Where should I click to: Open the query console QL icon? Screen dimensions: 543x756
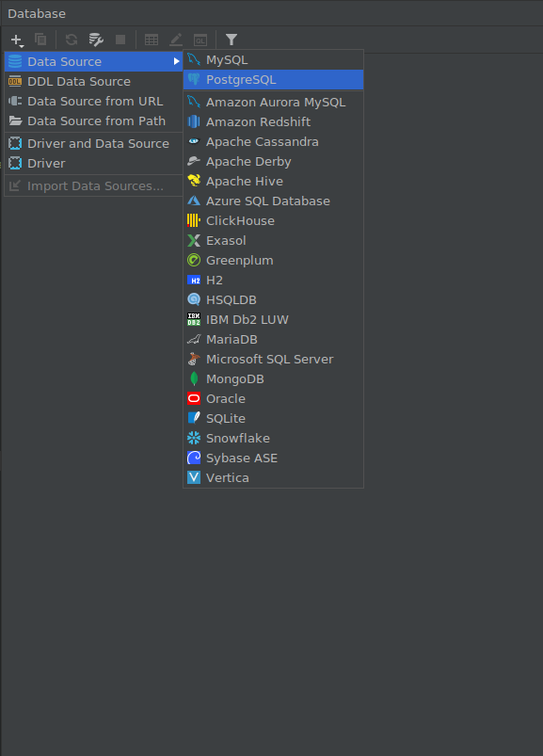(200, 40)
